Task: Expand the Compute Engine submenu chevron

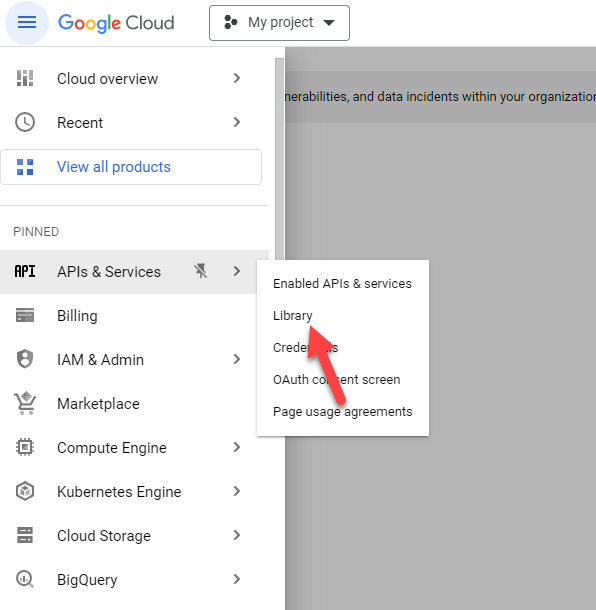Action: [237, 447]
